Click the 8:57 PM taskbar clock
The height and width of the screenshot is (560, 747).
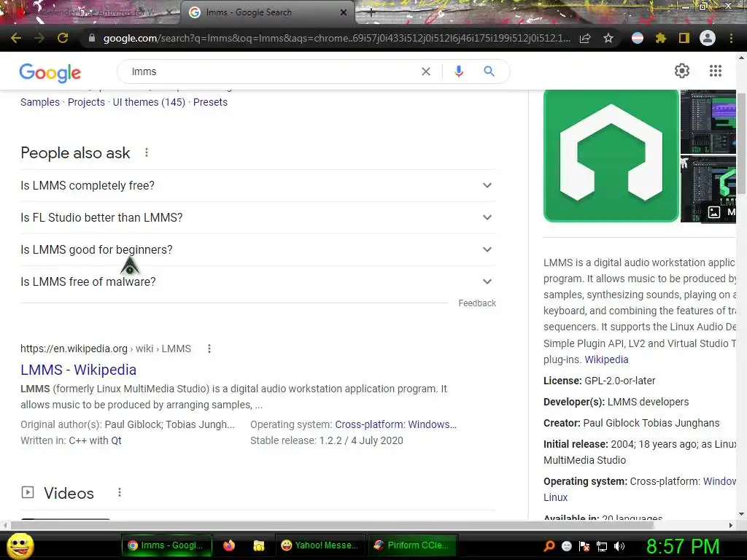[683, 546]
